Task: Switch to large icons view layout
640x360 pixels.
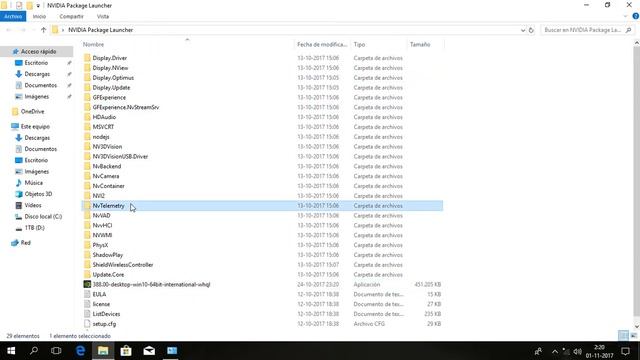Action: click(633, 336)
